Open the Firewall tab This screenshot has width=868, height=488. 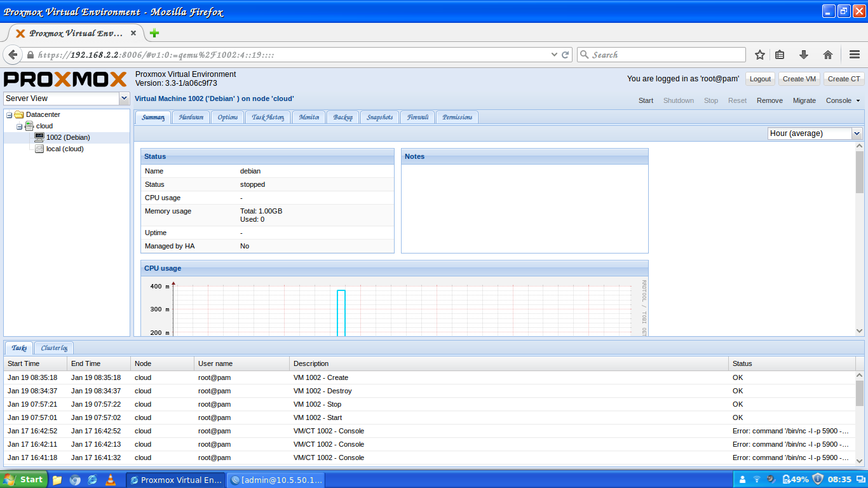pos(417,117)
